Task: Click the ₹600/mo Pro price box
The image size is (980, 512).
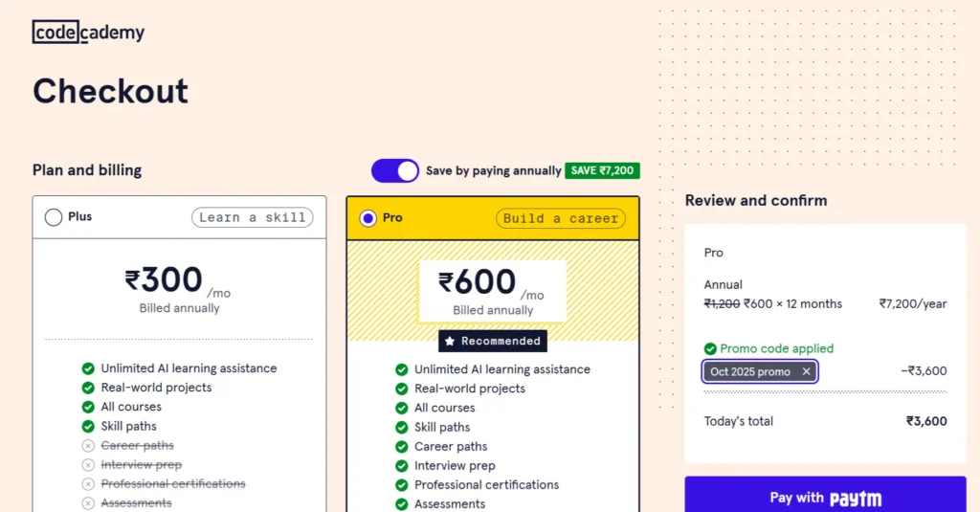Action: coord(492,290)
